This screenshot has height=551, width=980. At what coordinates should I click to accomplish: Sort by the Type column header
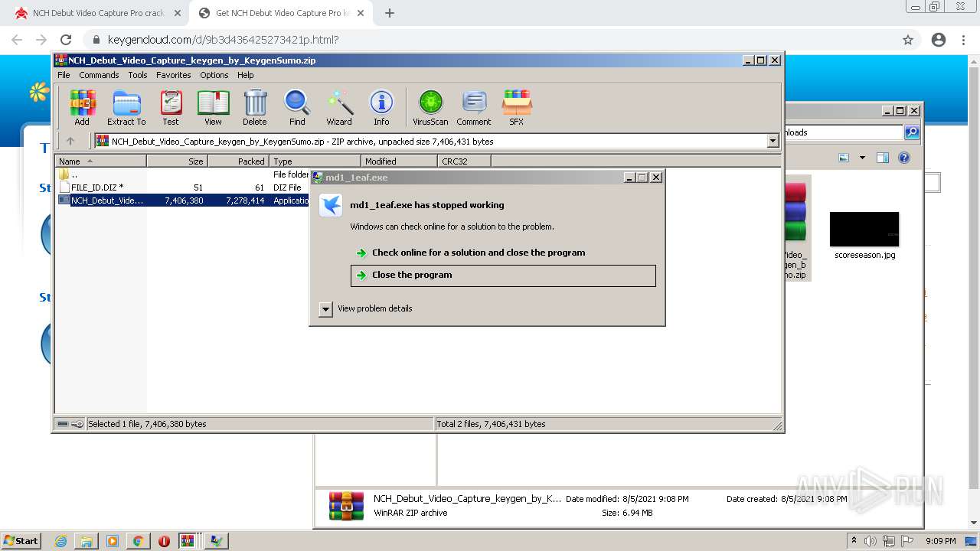click(x=315, y=161)
